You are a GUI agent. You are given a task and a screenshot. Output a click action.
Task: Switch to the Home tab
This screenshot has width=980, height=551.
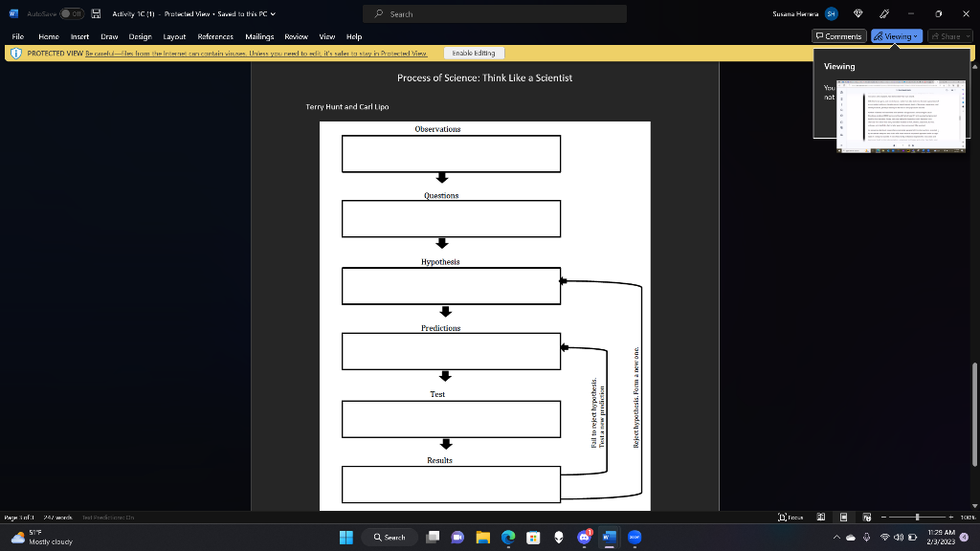point(49,37)
